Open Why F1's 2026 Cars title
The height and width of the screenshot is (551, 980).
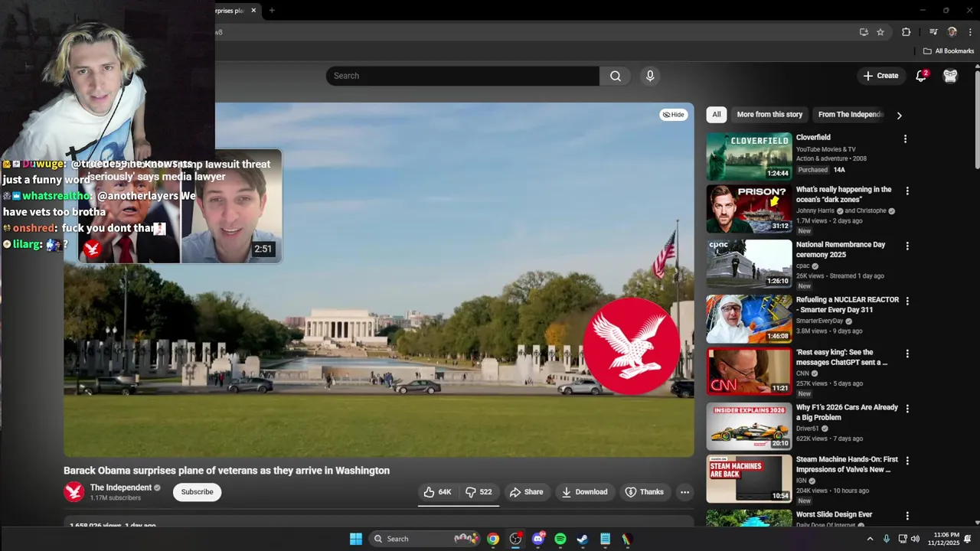[847, 412]
